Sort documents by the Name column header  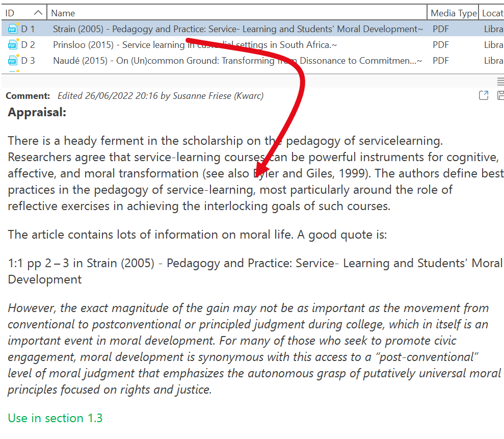(x=63, y=13)
